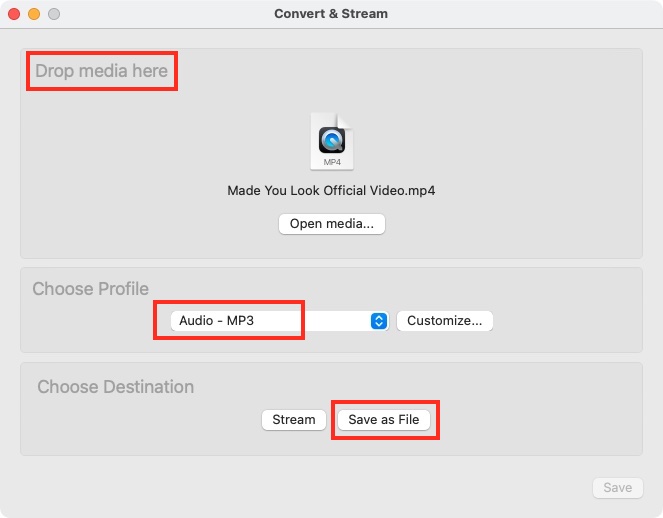Viewport: 663px width, 518px height.
Task: Click the Drop media here label
Action: point(101,71)
